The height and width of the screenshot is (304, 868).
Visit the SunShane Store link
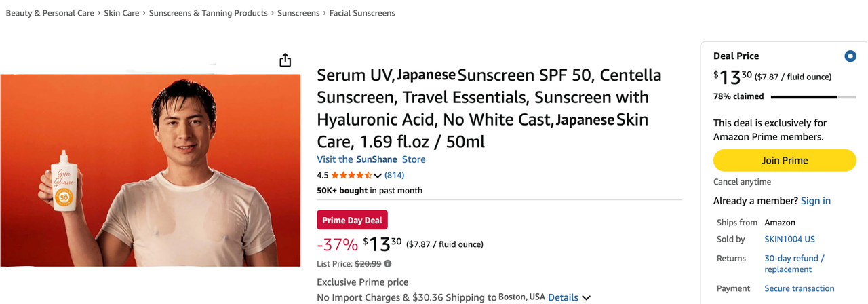(371, 159)
